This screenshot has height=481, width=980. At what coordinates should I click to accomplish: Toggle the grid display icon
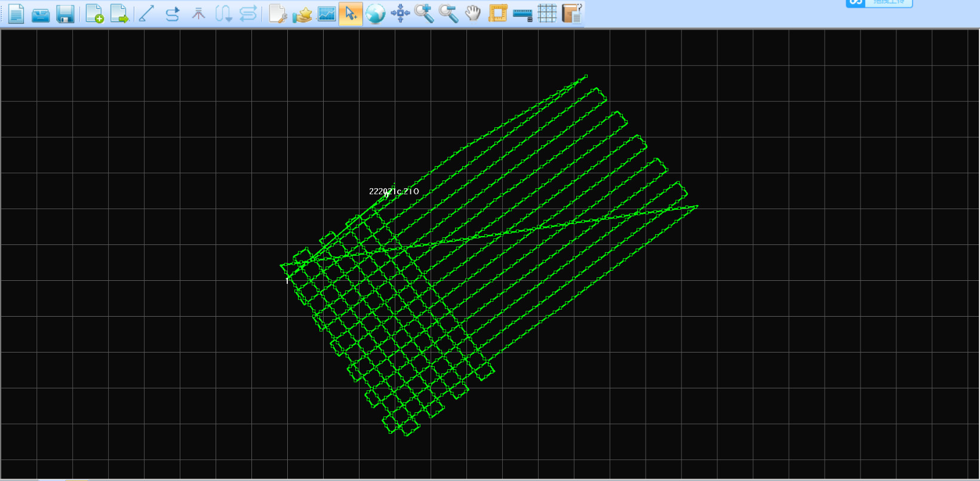click(x=547, y=14)
